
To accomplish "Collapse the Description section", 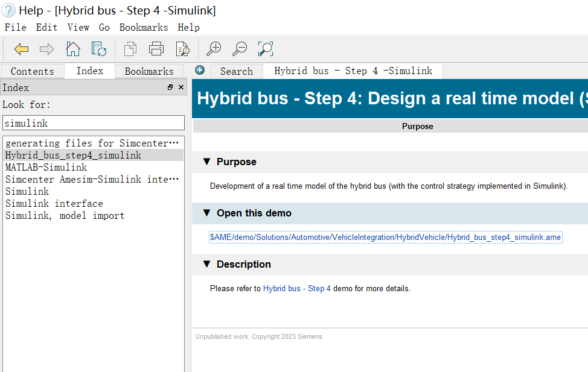I will [206, 264].
